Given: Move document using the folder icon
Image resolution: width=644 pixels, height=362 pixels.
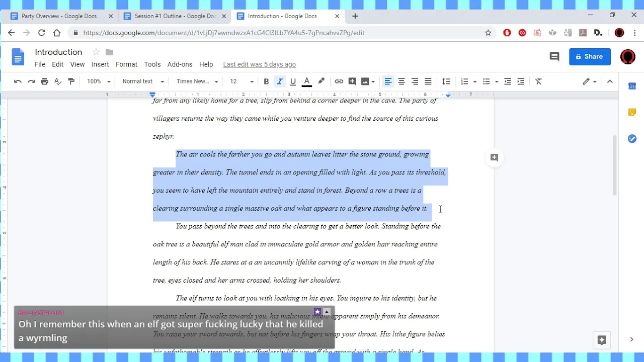Looking at the screenshot, I should coord(109,52).
